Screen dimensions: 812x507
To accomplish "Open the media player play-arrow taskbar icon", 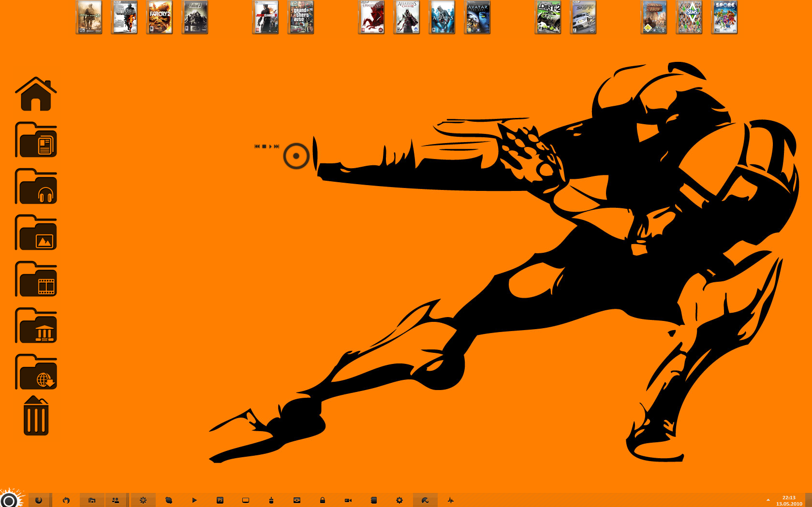I will pyautogui.click(x=194, y=500).
